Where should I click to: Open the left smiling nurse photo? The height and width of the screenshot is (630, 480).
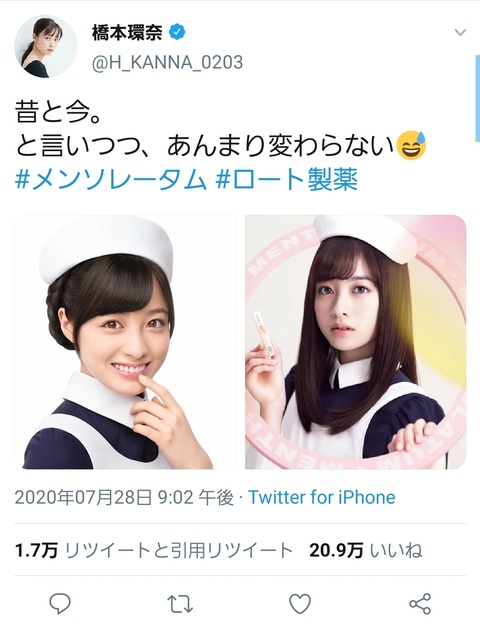125,342
